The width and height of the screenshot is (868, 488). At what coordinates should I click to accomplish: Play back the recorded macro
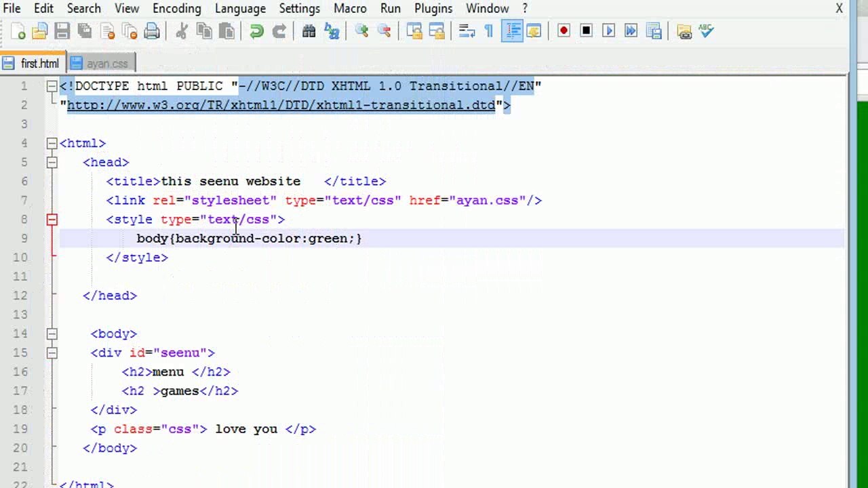coord(608,31)
